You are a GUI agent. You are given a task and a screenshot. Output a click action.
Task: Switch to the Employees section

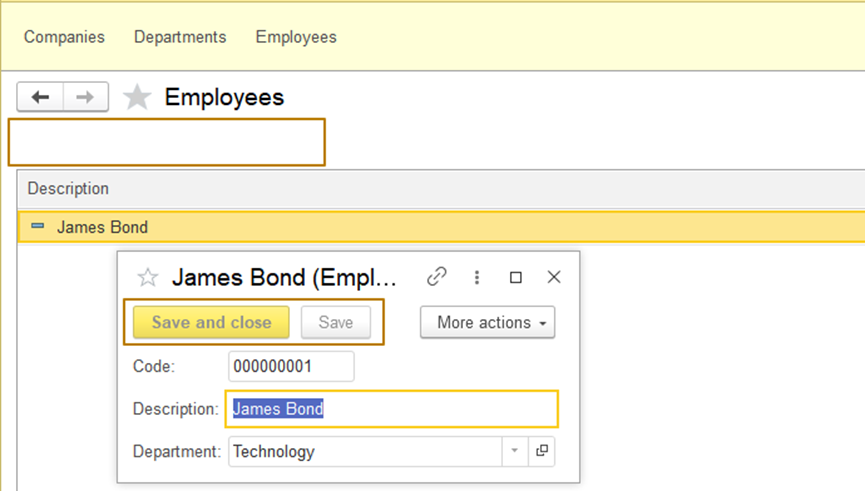(296, 37)
